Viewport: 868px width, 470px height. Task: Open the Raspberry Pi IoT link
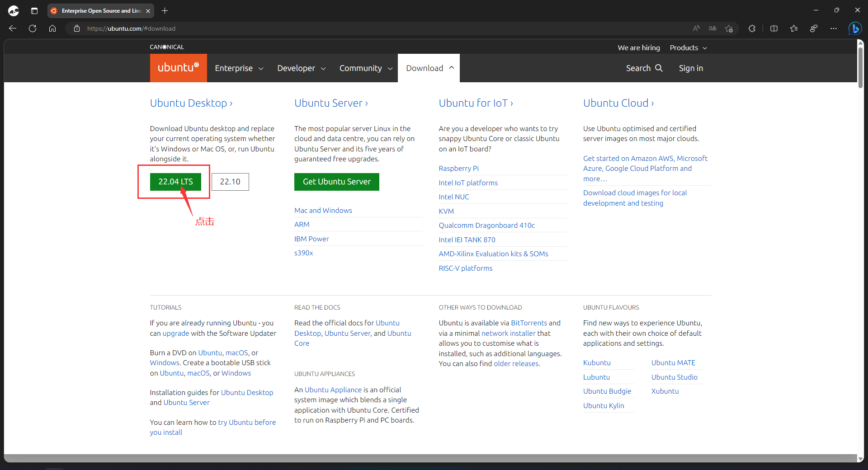(x=459, y=169)
